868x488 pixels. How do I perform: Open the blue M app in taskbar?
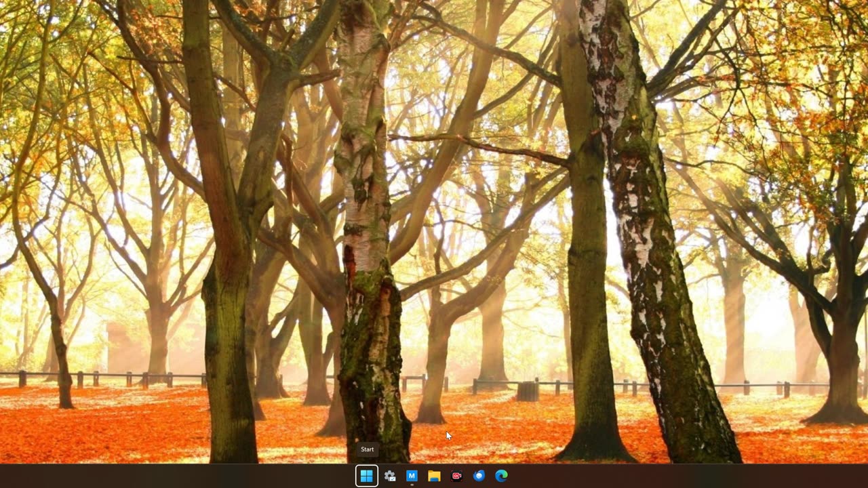point(412,476)
